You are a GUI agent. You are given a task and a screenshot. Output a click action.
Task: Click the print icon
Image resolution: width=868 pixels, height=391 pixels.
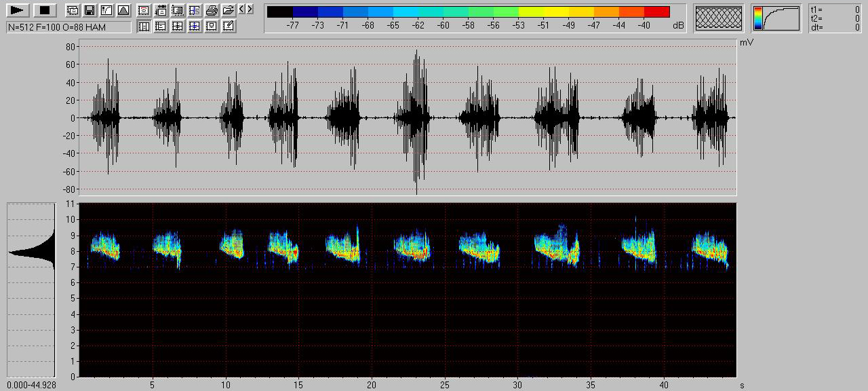tap(212, 10)
